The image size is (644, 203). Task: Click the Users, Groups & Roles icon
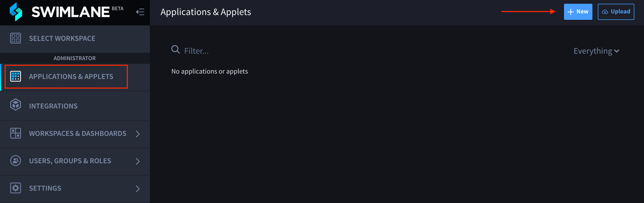15,161
